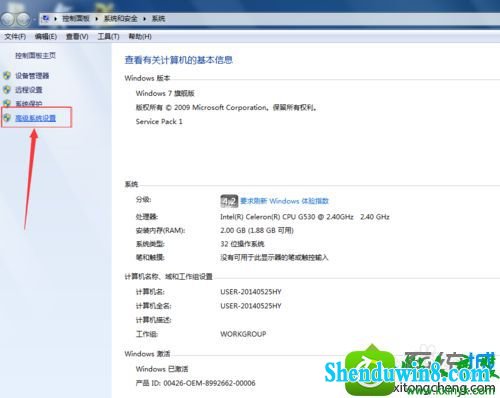Screen dimensions: 500x398
Task: Click the 处理器 label
Action: (147, 217)
